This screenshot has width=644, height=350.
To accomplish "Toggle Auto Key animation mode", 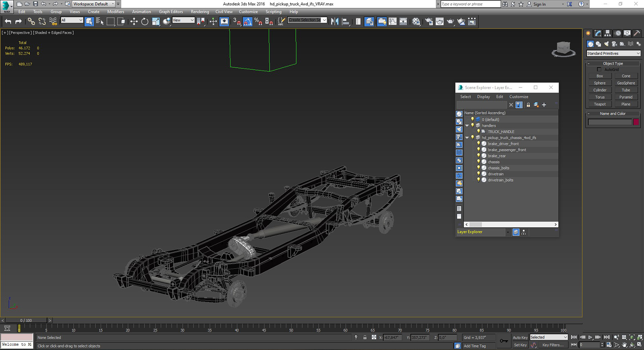I will point(520,338).
